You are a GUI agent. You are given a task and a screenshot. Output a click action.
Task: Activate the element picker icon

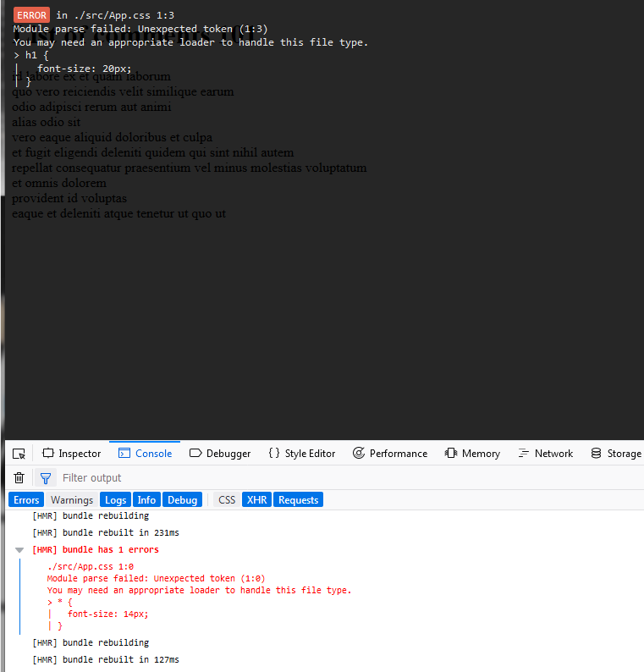pos(19,454)
